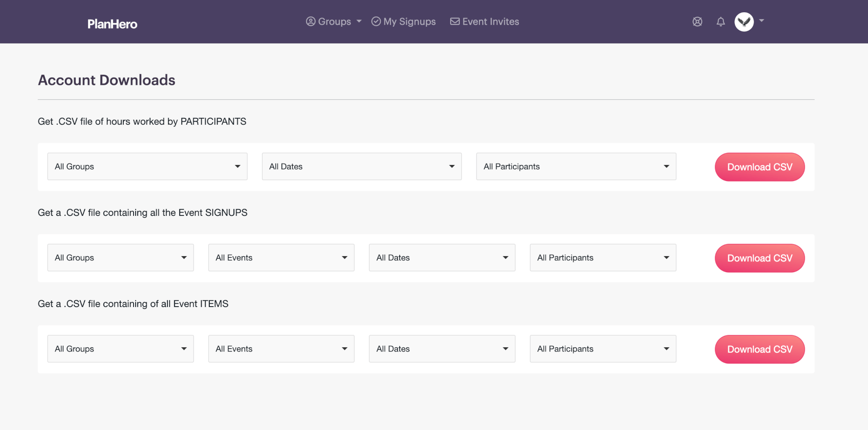Select All Groups dropdown in signups row
The width and height of the screenshot is (868, 430).
click(x=120, y=258)
